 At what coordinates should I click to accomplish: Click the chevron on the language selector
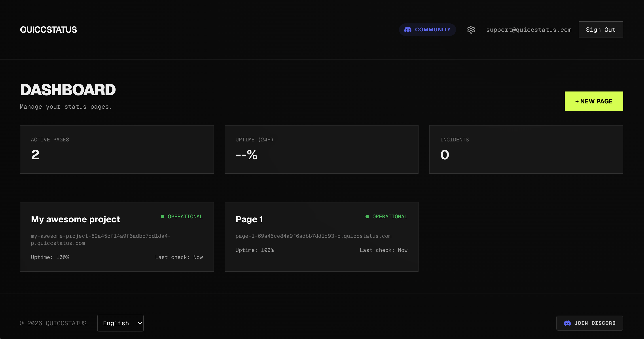click(139, 323)
